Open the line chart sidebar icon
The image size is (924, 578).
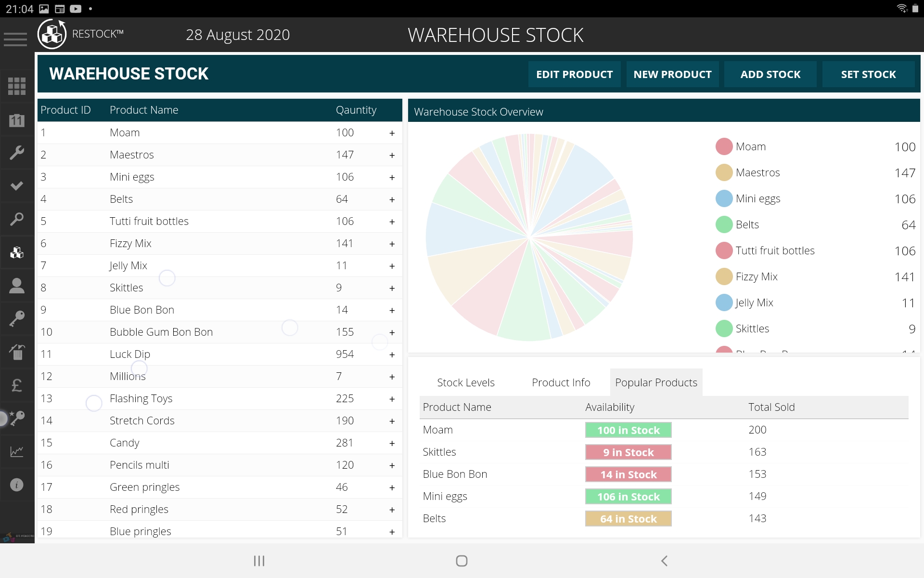17,451
